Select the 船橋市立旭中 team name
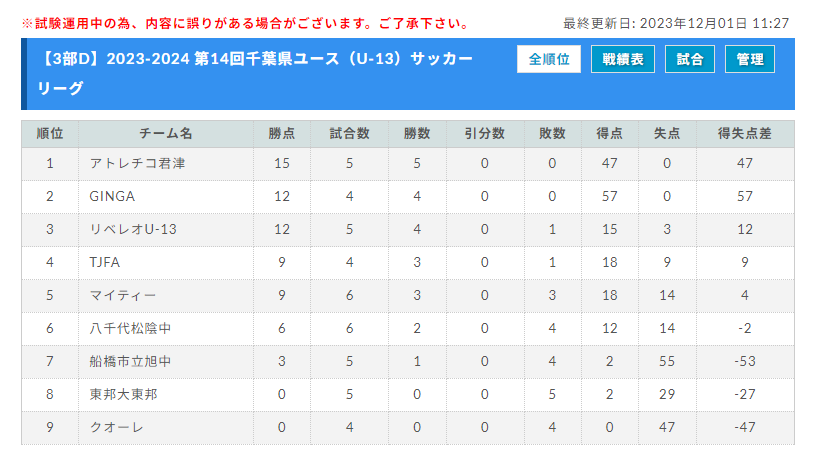816x465 pixels. 130,361
